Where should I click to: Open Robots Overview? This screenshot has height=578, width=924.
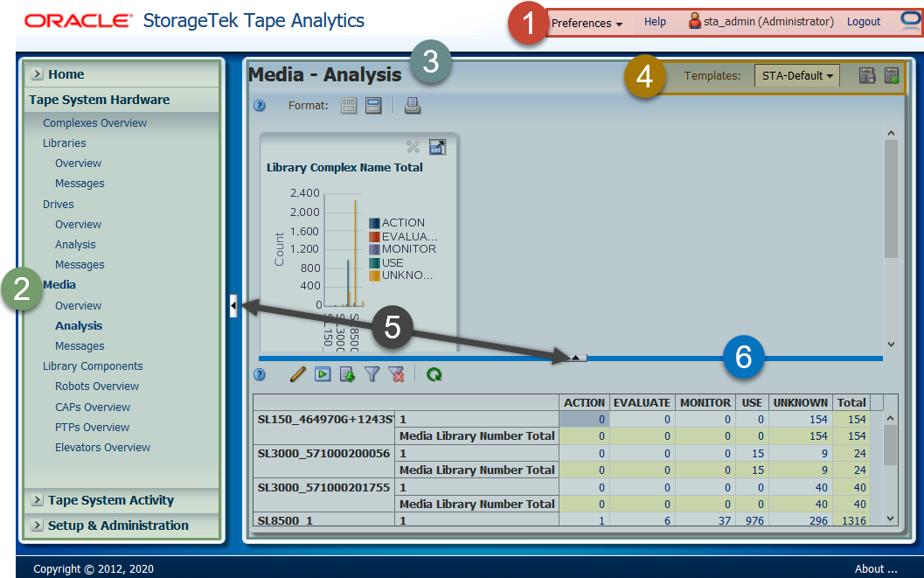[x=97, y=386]
